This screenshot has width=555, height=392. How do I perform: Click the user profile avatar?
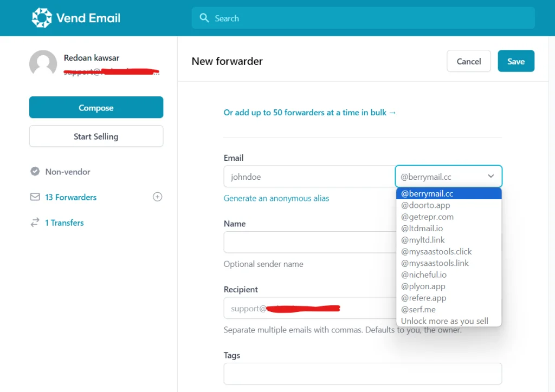(43, 64)
